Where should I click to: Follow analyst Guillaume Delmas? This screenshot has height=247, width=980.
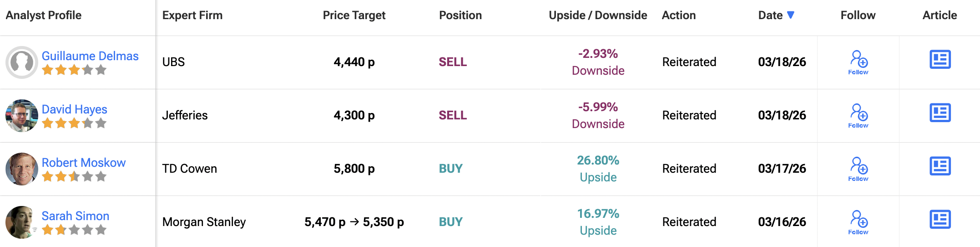pyautogui.click(x=858, y=62)
